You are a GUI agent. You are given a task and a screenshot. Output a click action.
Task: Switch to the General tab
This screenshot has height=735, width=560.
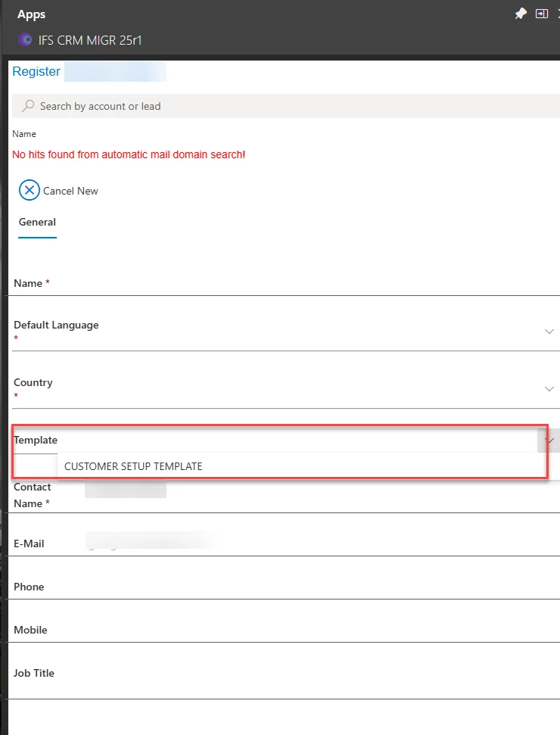[37, 223]
